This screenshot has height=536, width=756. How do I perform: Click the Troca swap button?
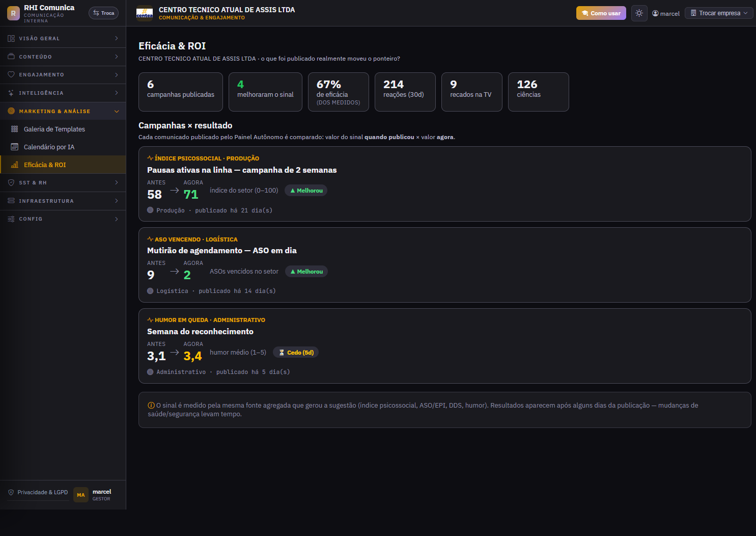(103, 13)
